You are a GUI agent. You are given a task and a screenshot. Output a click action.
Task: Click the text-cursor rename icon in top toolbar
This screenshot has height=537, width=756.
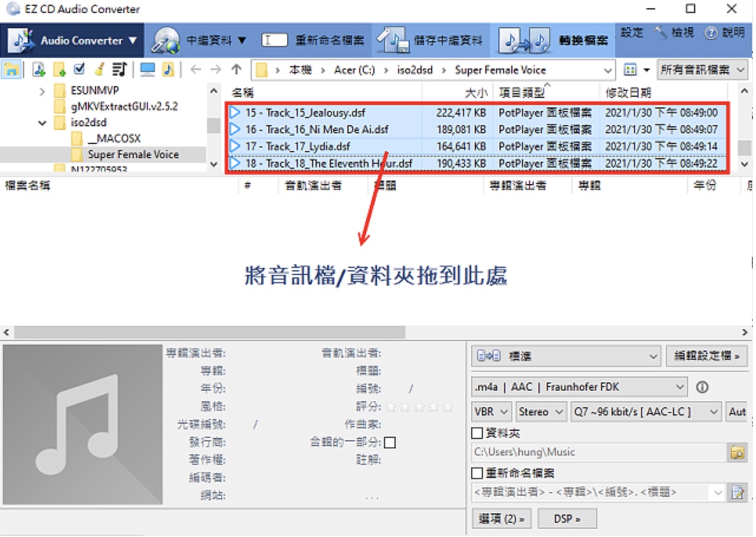point(274,40)
